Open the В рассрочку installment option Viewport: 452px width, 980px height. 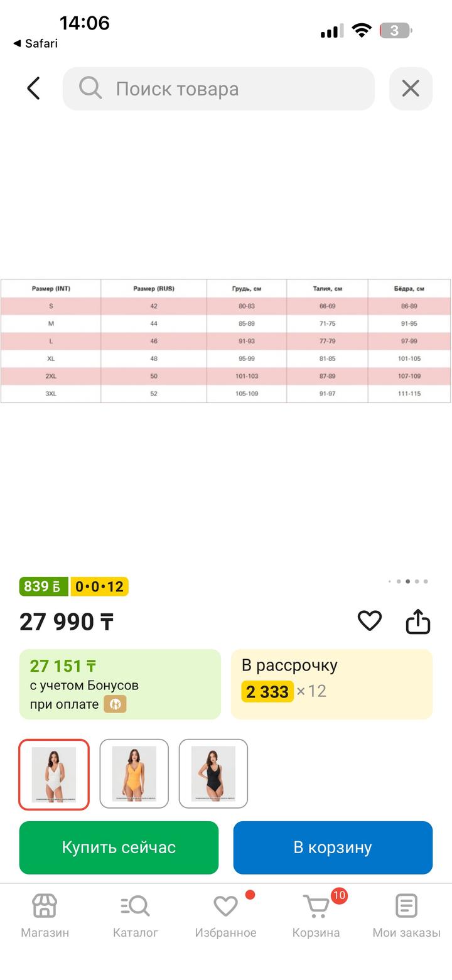click(331, 684)
